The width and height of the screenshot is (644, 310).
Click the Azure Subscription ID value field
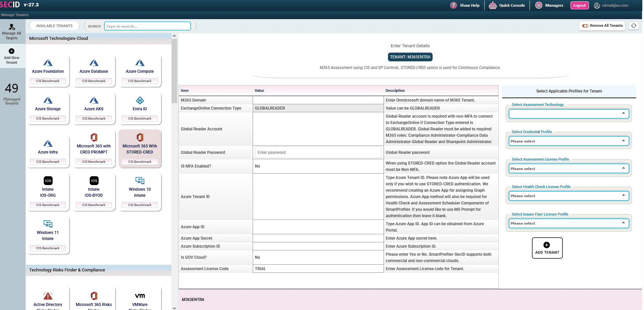[318, 246]
